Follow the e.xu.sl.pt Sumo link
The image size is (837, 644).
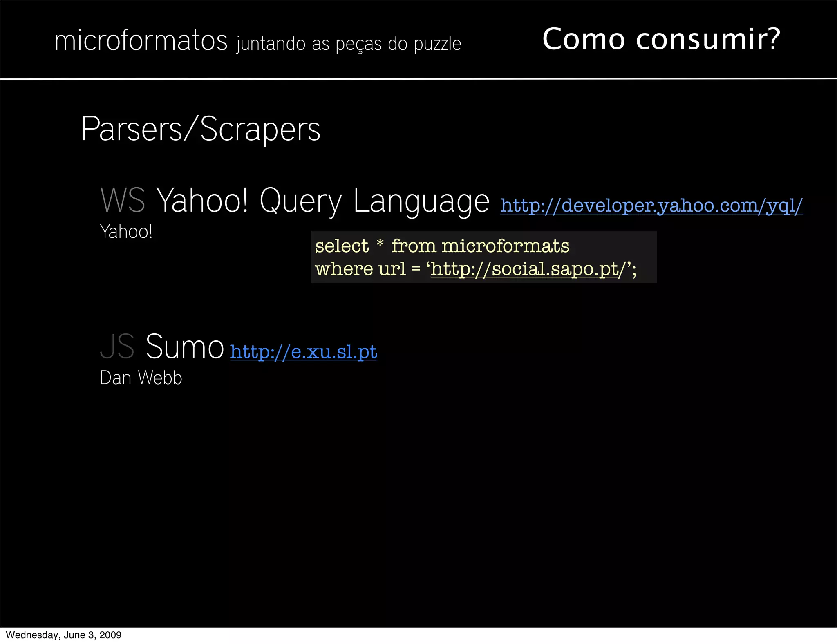[303, 351]
